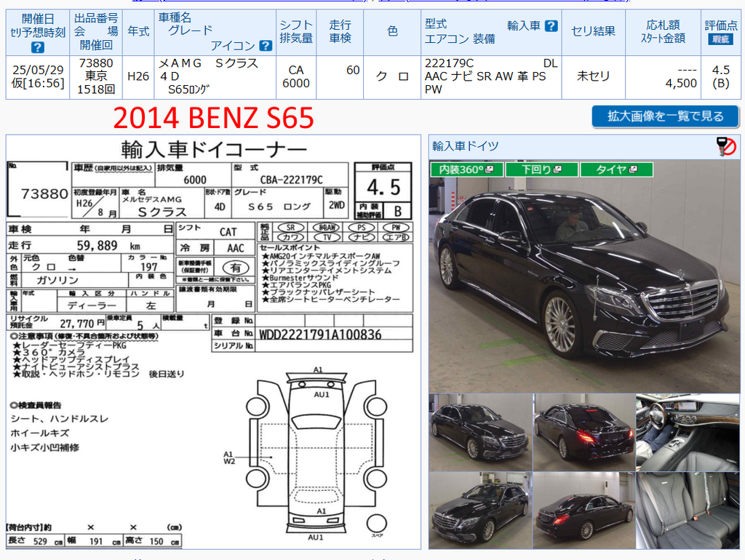Click the displacement value 6000 under CA
This screenshot has height=560, width=745.
click(x=296, y=83)
